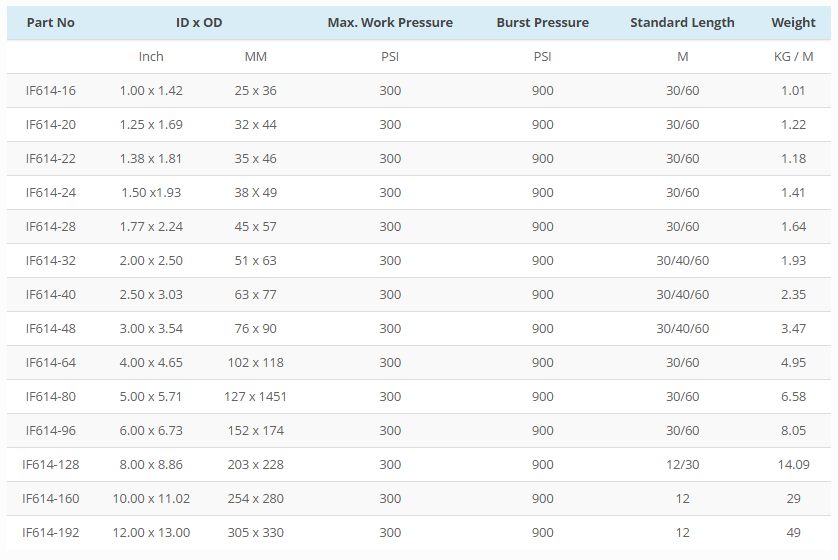Viewport: 838px width, 560px height.
Task: Click the 10.00 x 11.02 inch cell
Action: (x=151, y=499)
